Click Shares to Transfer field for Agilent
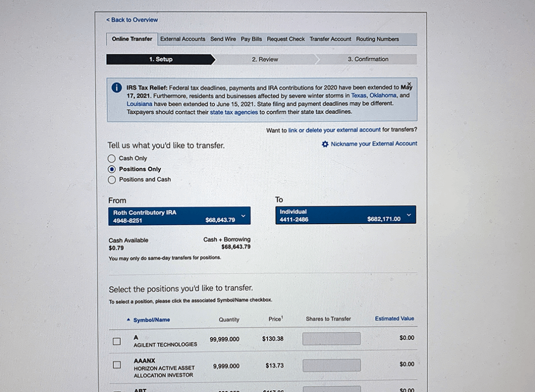Viewport: 535px width, 392px height. (331, 339)
